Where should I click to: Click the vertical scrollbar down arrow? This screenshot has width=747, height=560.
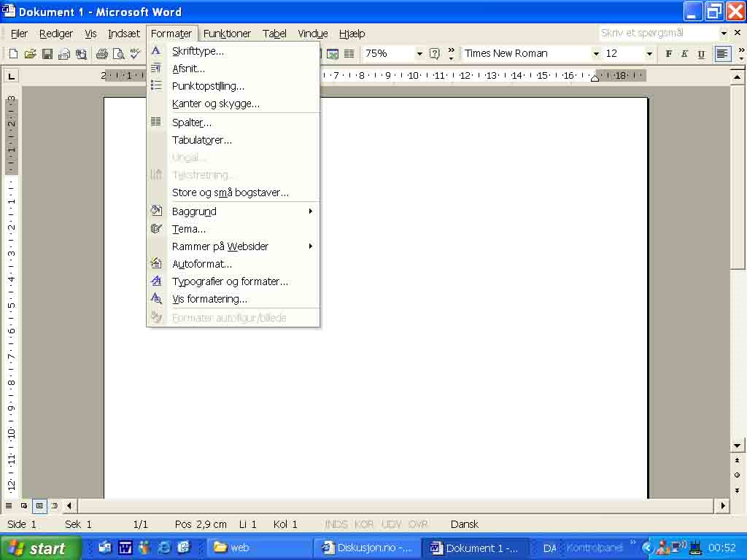point(737,446)
